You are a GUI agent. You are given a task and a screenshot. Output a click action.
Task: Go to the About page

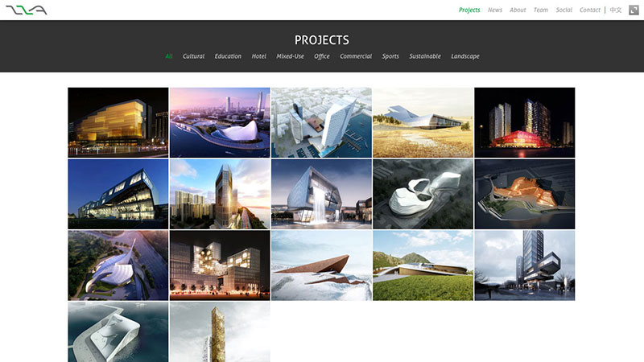pyautogui.click(x=518, y=10)
